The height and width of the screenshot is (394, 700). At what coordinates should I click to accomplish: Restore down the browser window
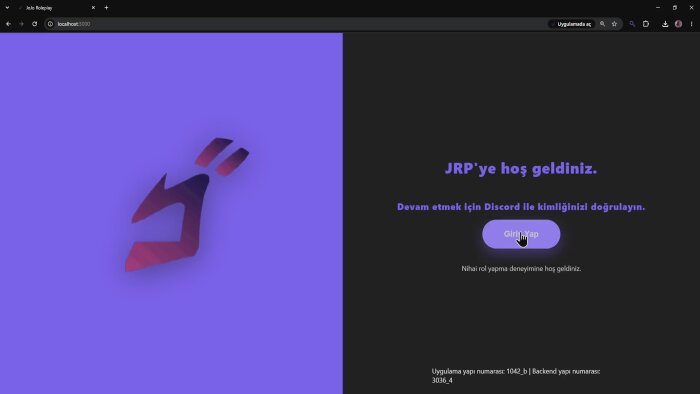[x=675, y=8]
